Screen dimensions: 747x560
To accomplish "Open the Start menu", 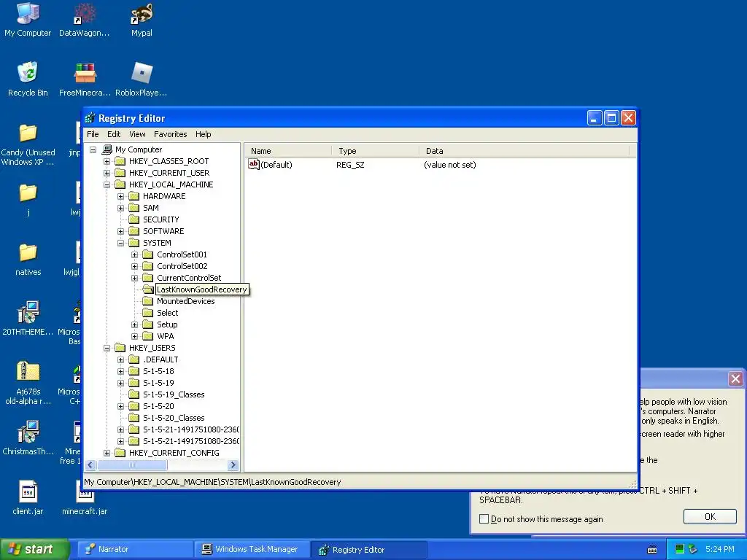I will 34,549.
